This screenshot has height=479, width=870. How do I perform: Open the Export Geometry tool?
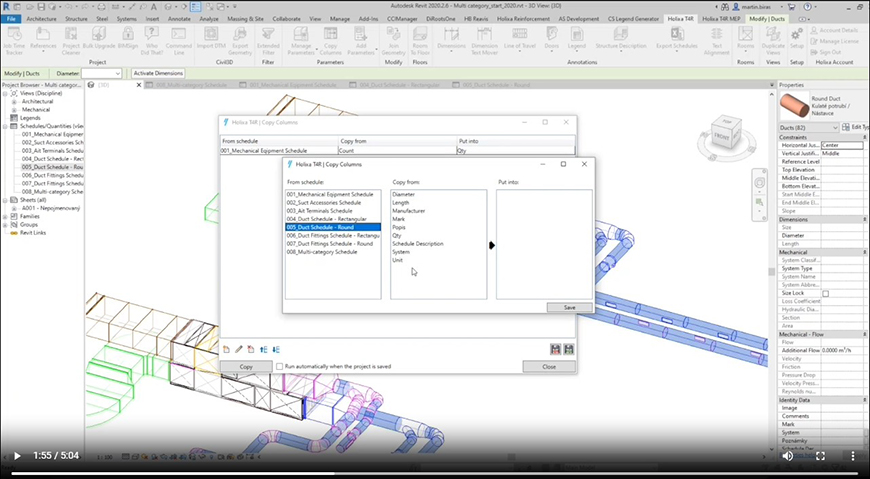pos(240,41)
